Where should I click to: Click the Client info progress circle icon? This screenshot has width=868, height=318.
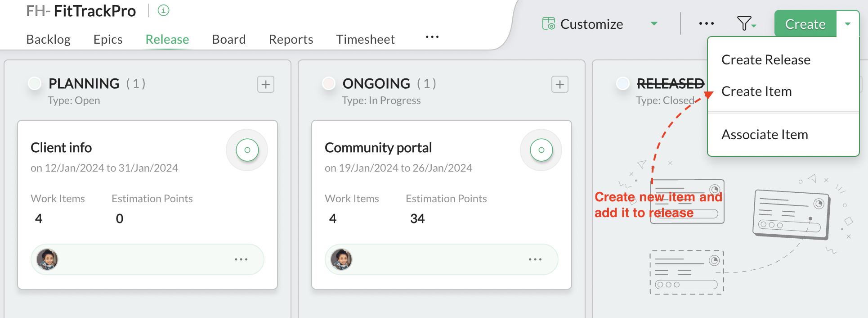(247, 150)
